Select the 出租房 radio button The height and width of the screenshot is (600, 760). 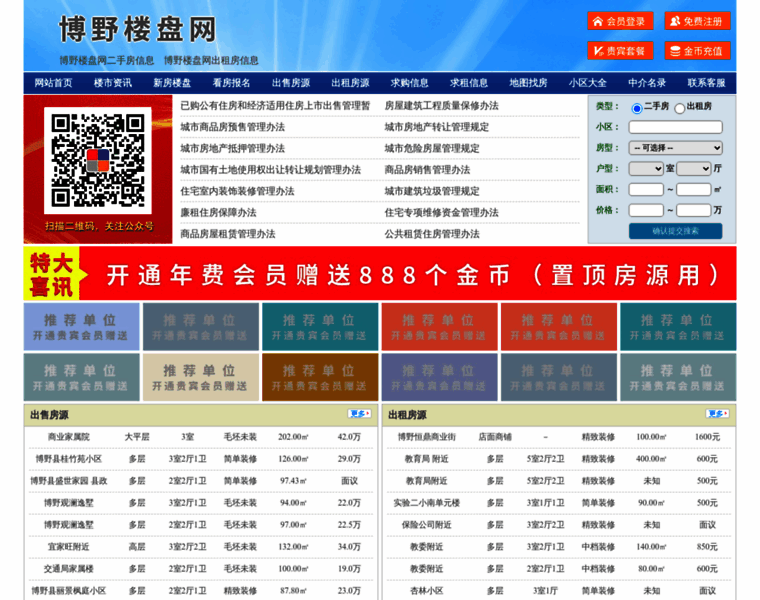pyautogui.click(x=680, y=108)
